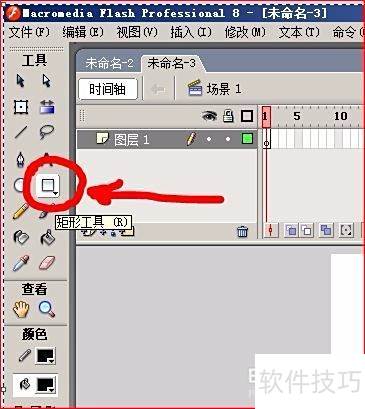Click the Center Frame button
The height and width of the screenshot is (409, 365).
271,230
